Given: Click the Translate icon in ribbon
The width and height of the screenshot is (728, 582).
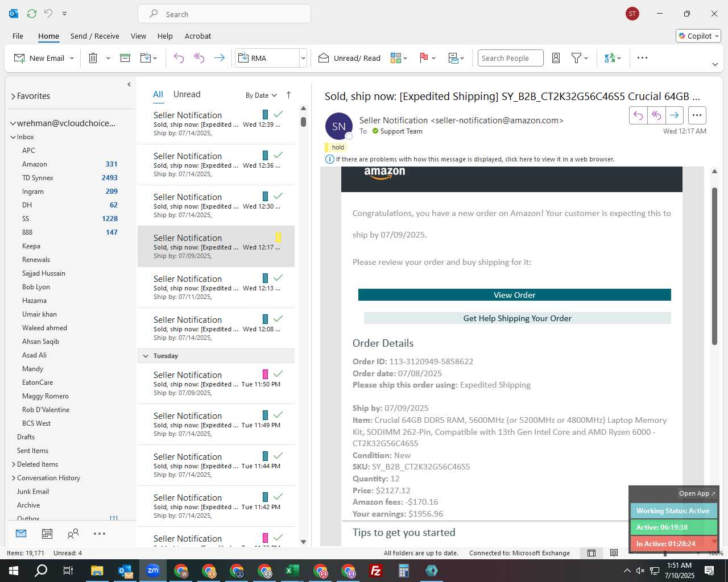Looking at the screenshot, I should 610,58.
